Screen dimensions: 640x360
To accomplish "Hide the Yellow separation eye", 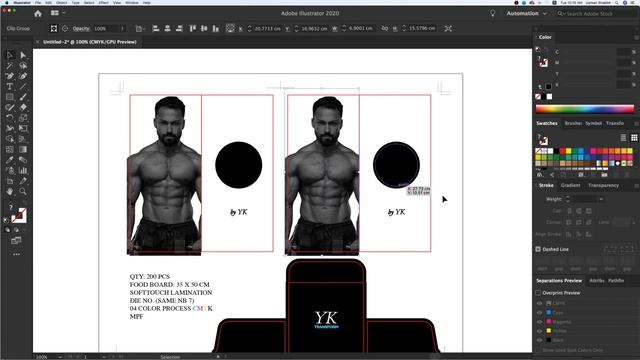I will point(540,331).
